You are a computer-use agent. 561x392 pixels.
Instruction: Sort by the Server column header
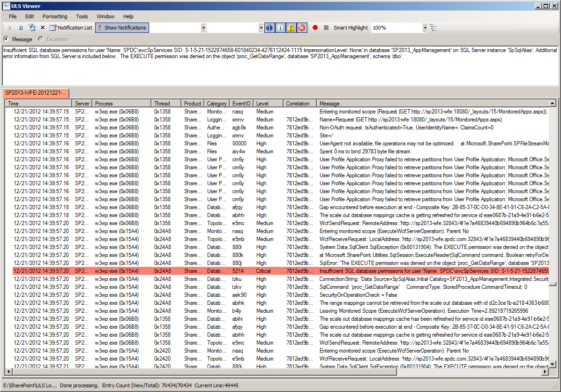tap(82, 104)
